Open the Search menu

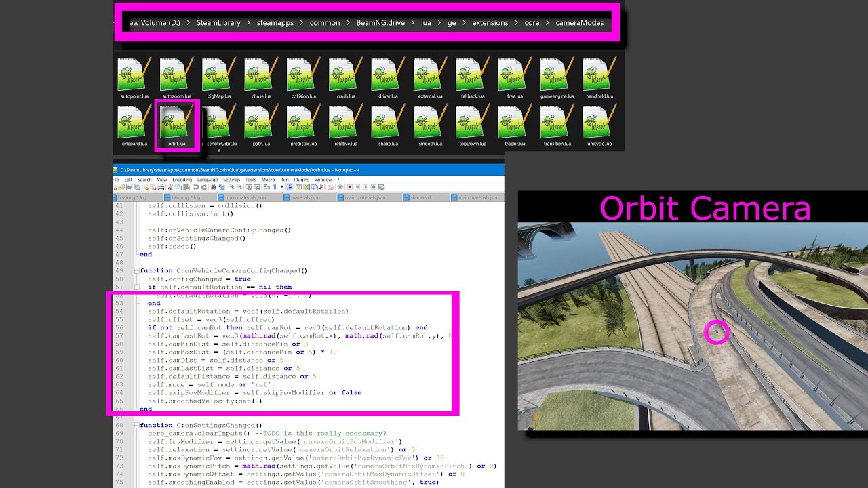click(x=144, y=180)
